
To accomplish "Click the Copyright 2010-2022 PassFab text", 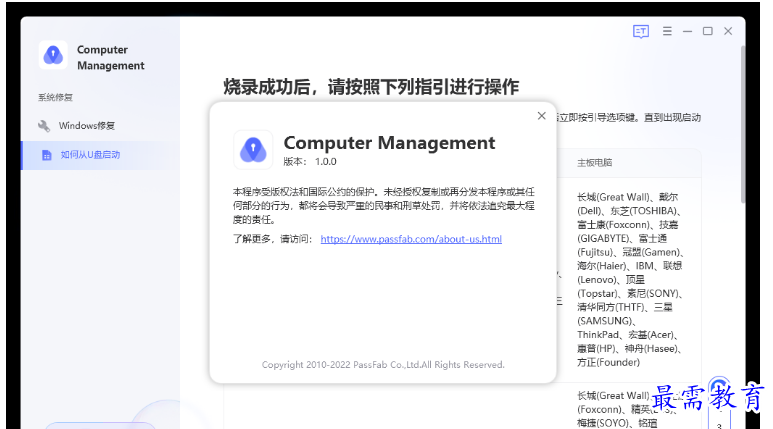I will pos(383,365).
